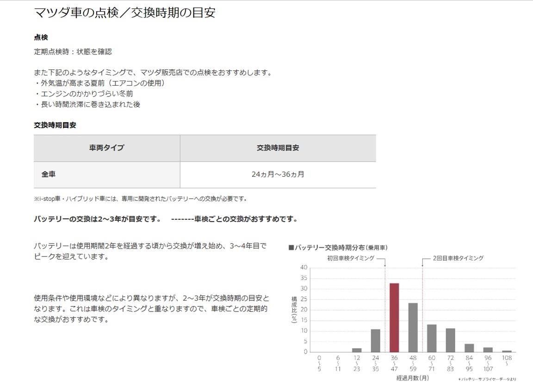Click the line about マツダ販売店での点検

point(153,72)
